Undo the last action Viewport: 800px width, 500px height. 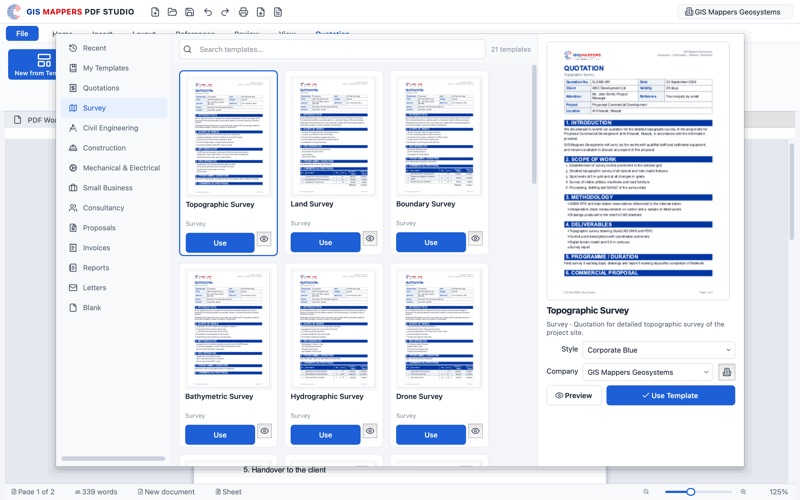[x=208, y=12]
